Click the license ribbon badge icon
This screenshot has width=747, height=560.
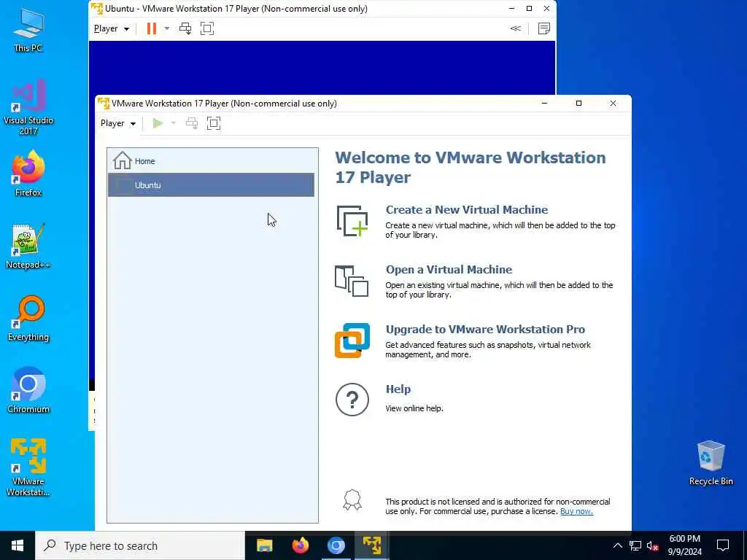pos(352,500)
